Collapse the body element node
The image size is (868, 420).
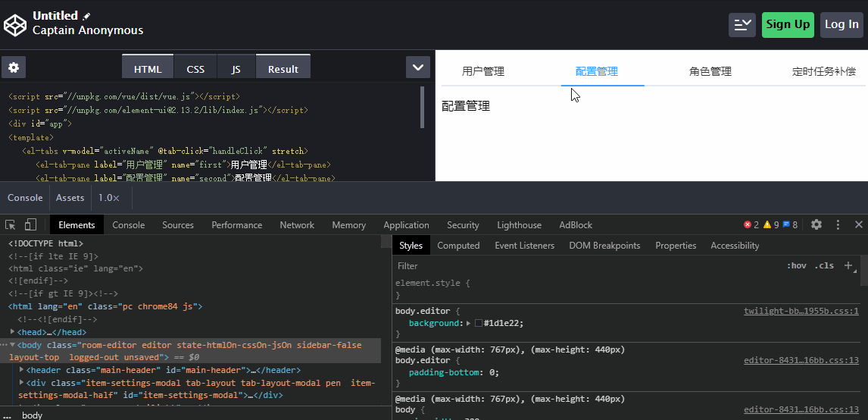pyautogui.click(x=13, y=344)
